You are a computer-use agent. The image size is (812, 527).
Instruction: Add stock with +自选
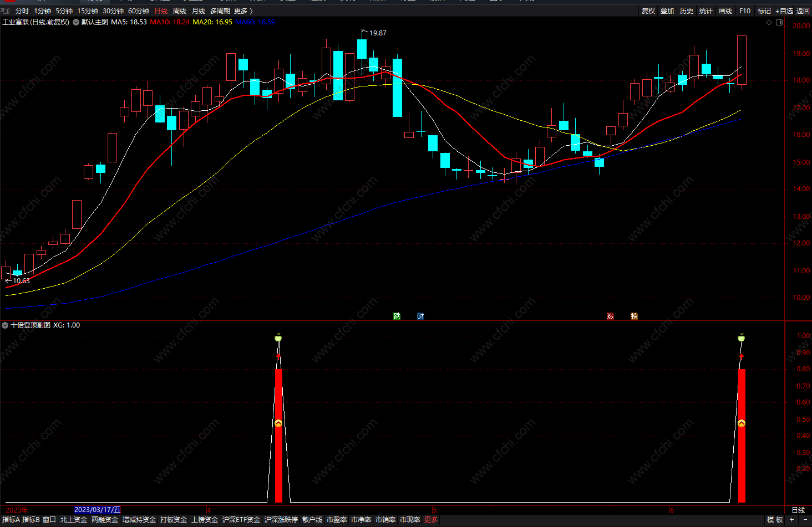coord(784,11)
